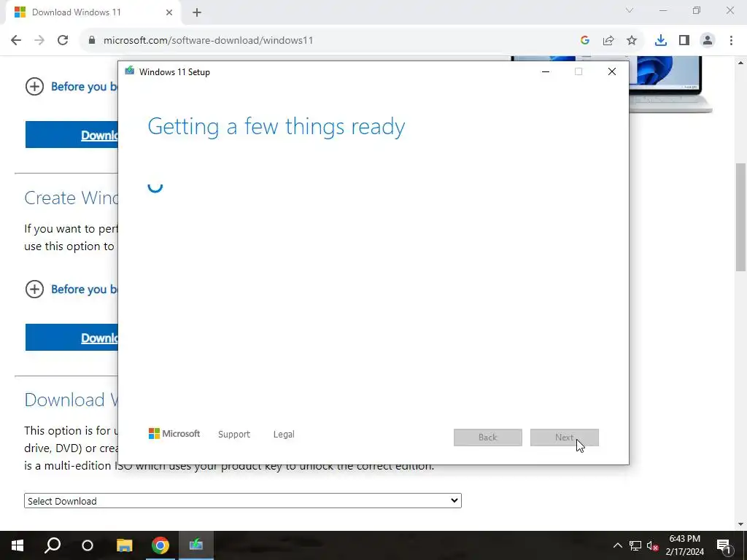Go back in Chrome browser

(x=16, y=41)
